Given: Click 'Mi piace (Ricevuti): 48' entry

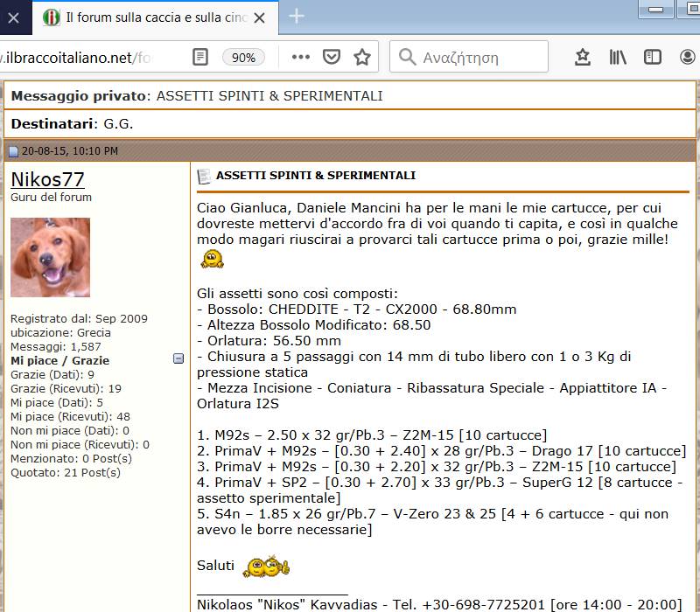Looking at the screenshot, I should (x=70, y=417).
